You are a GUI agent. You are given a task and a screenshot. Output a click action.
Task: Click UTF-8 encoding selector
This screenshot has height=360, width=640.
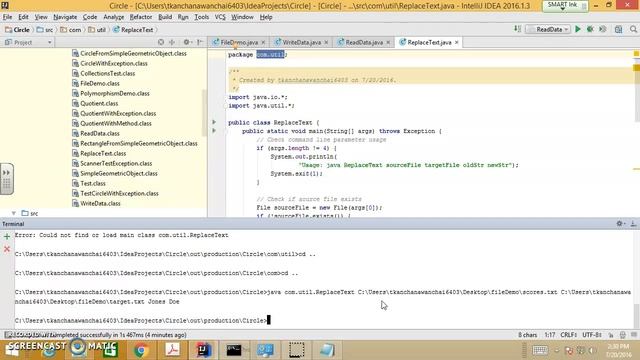coord(592,335)
